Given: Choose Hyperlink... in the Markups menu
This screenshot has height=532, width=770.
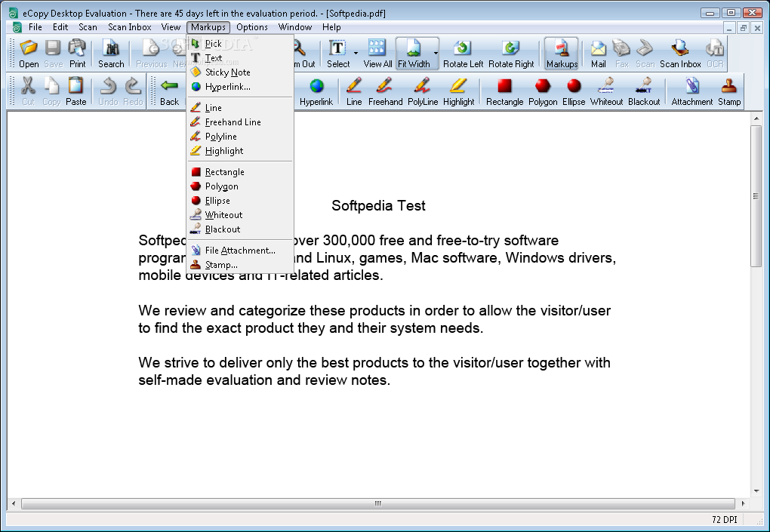Looking at the screenshot, I should pyautogui.click(x=240, y=87).
